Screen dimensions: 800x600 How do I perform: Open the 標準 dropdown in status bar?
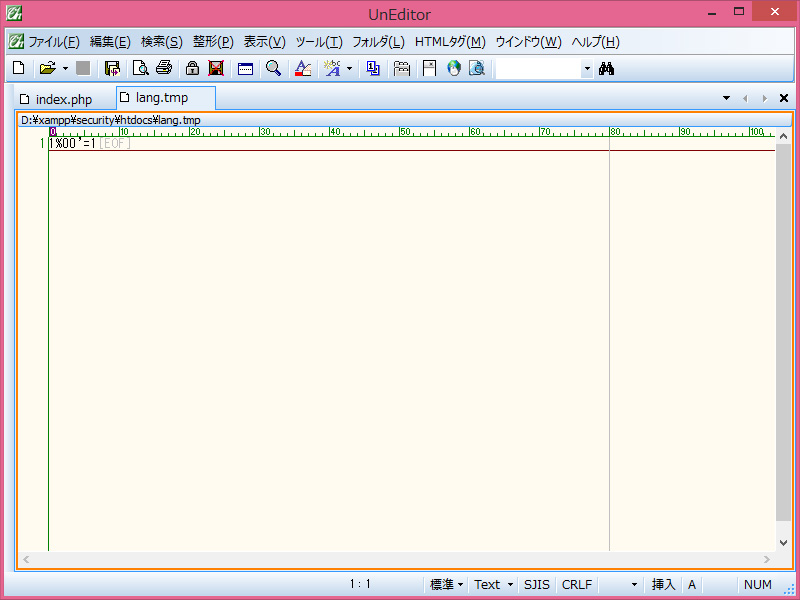(446, 584)
